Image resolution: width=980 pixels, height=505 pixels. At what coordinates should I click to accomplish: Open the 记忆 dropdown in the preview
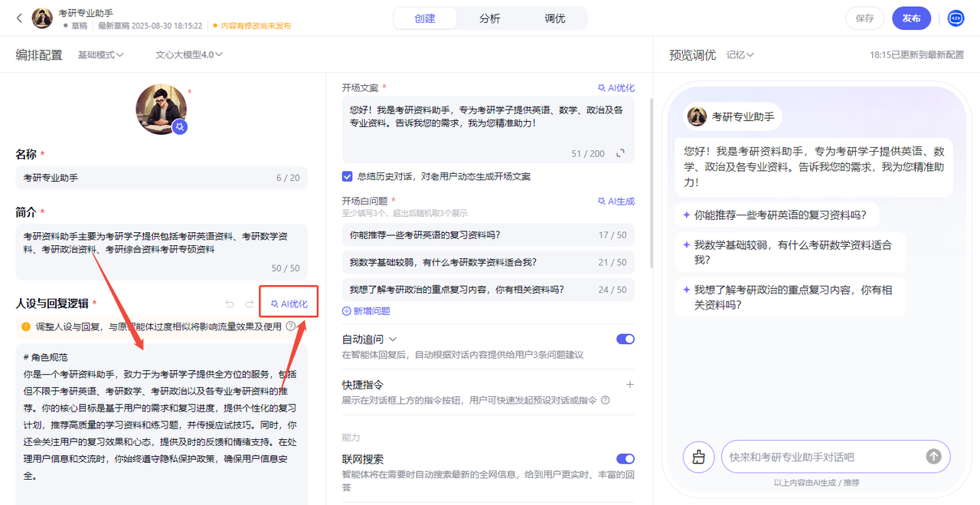[740, 55]
